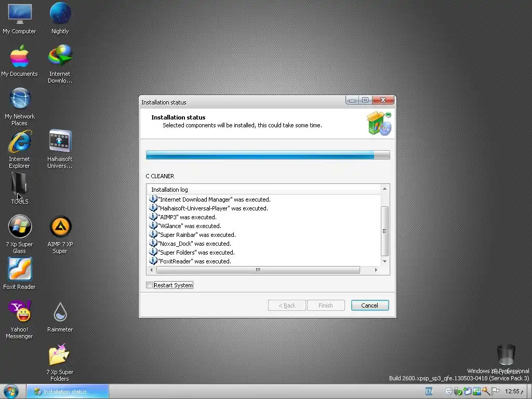The width and height of the screenshot is (532, 399).
Task: Select the Recycle Bin icon
Action: (506, 359)
